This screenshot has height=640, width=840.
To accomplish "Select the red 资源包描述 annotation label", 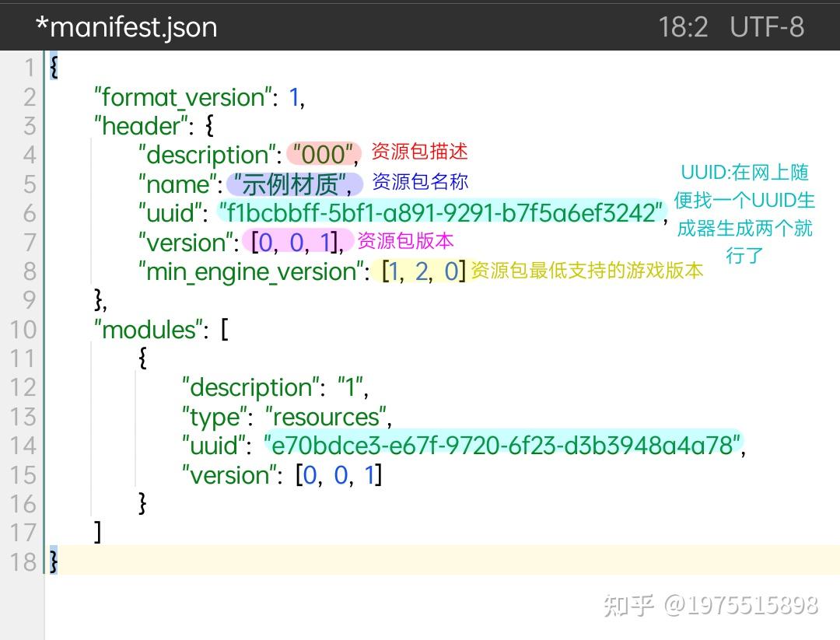I will [x=419, y=152].
